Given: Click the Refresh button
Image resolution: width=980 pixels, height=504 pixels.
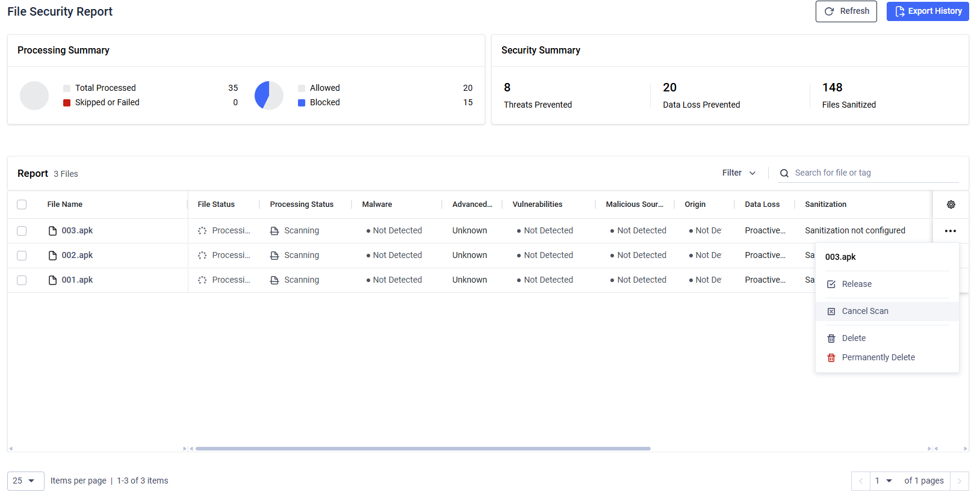Looking at the screenshot, I should click(x=846, y=11).
